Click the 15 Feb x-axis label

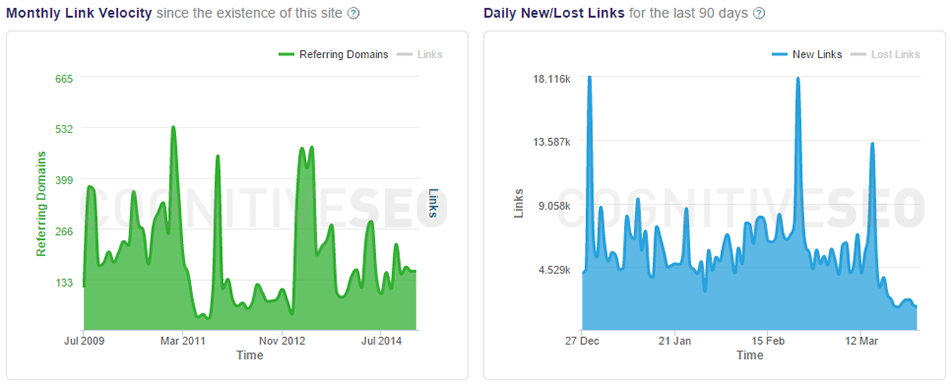pos(768,341)
